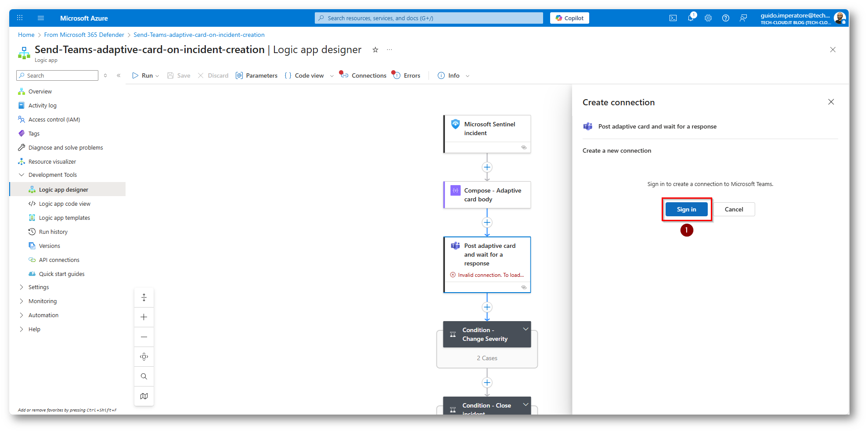
Task: Open Quick start guides
Action: click(61, 274)
